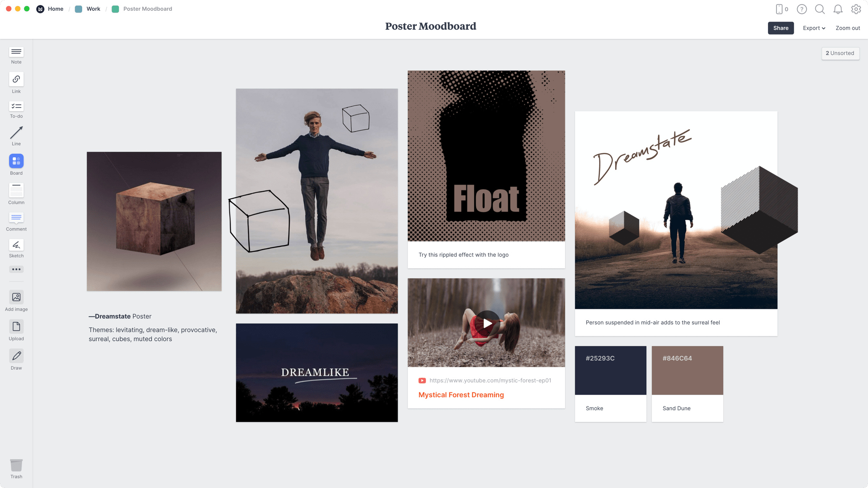This screenshot has width=868, height=488.
Task: Select the Column tool
Action: [x=16, y=191]
